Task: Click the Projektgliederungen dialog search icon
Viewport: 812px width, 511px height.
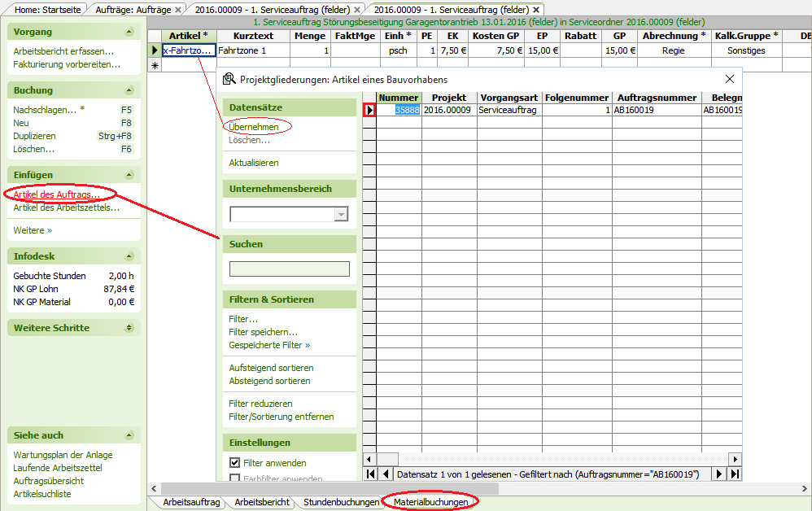Action: pos(229,79)
